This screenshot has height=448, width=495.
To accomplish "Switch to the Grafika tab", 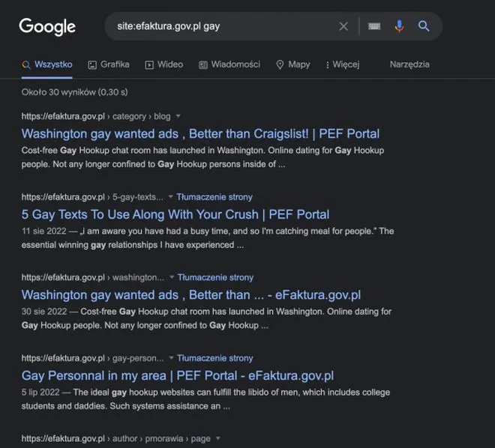I will pos(109,64).
